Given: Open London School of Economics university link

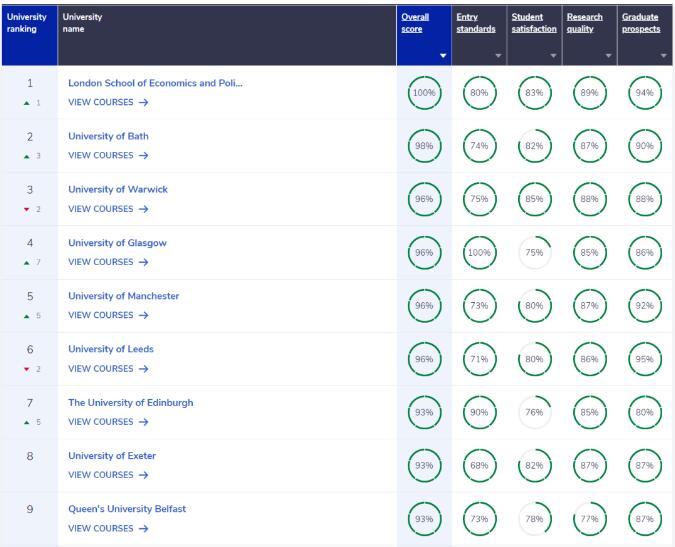Looking at the screenshot, I should pos(155,83).
